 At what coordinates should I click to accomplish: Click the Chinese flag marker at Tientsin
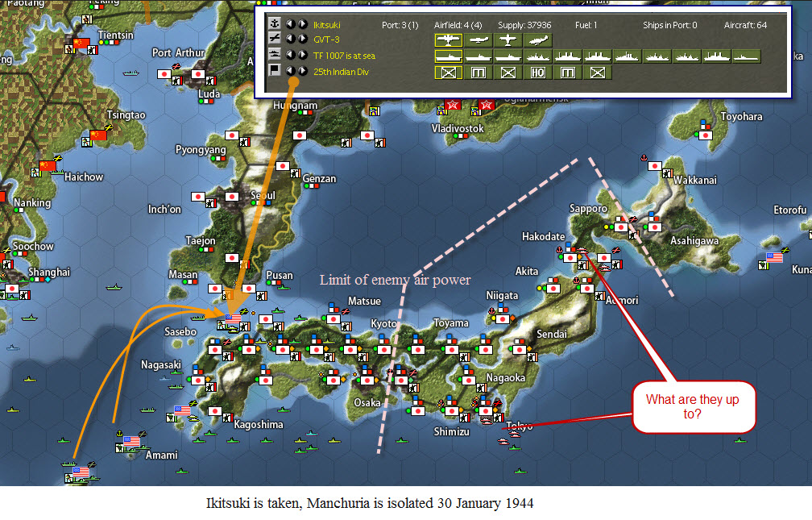[81, 43]
